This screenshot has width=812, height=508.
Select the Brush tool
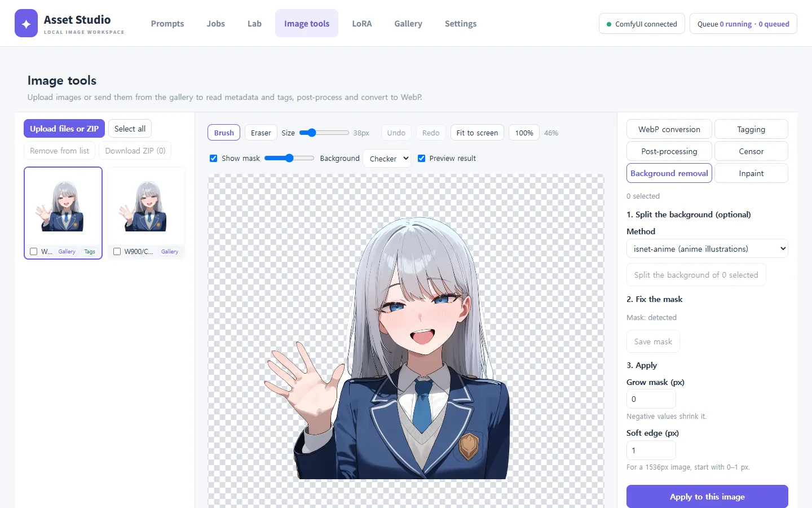point(224,133)
